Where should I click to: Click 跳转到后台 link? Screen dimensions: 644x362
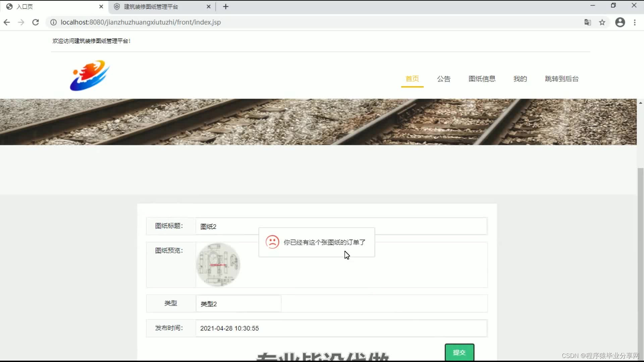coord(561,79)
